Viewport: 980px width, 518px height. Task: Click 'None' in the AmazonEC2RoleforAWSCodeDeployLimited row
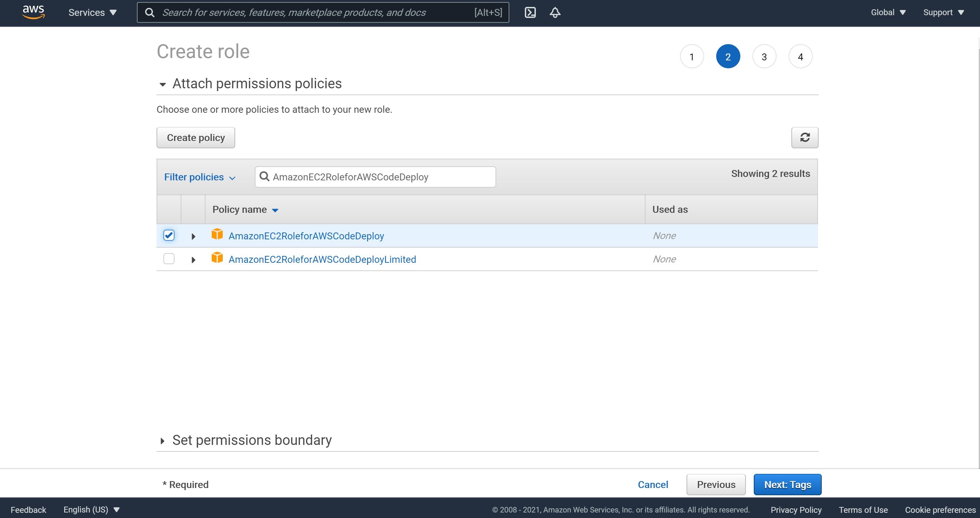point(664,259)
